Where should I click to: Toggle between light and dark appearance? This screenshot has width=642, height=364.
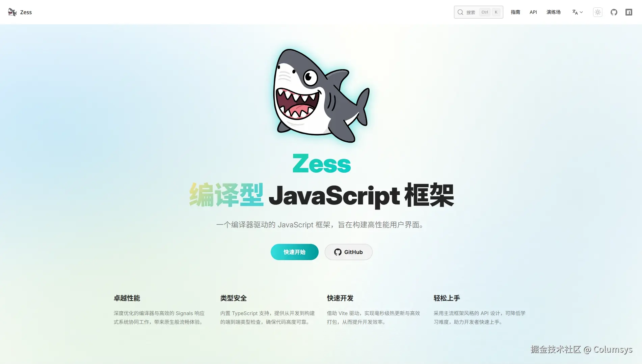[x=597, y=12]
